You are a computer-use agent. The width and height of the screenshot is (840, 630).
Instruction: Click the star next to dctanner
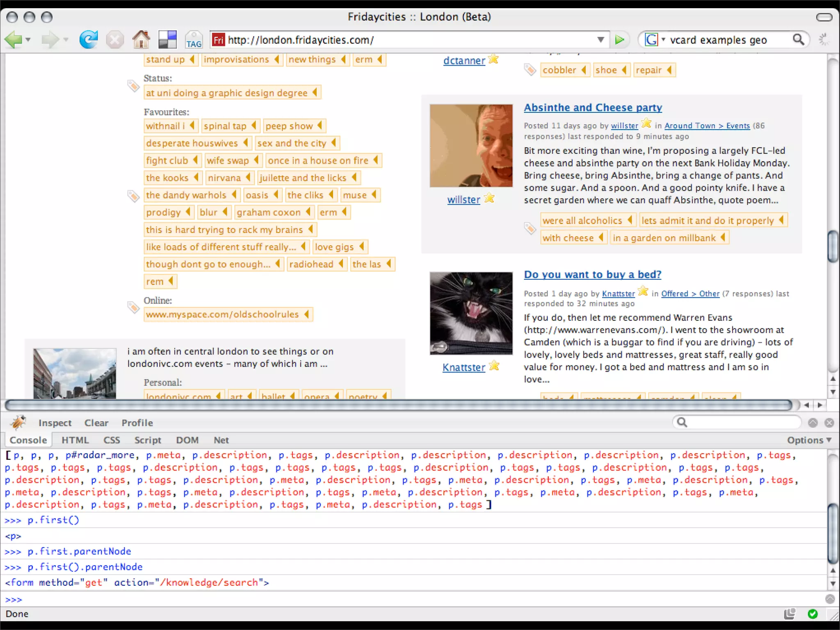[x=493, y=59]
